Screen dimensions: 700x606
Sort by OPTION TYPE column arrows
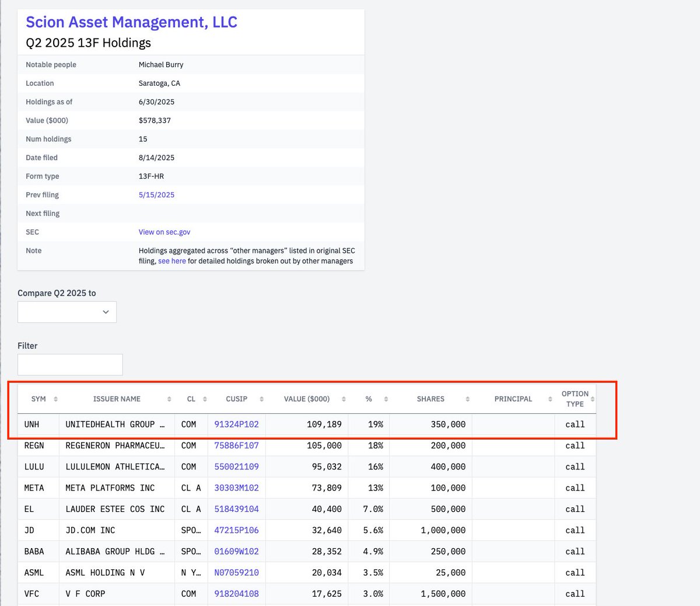[x=593, y=399]
